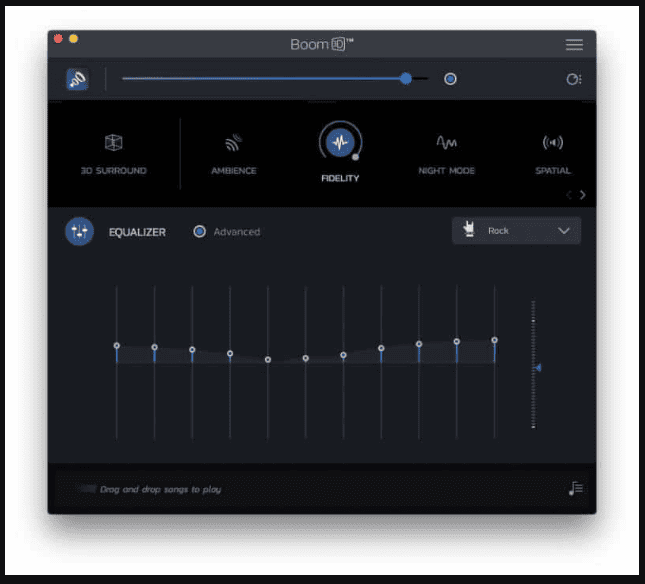Click the FIDELITY label
Image resolution: width=645 pixels, height=584 pixels.
[340, 178]
